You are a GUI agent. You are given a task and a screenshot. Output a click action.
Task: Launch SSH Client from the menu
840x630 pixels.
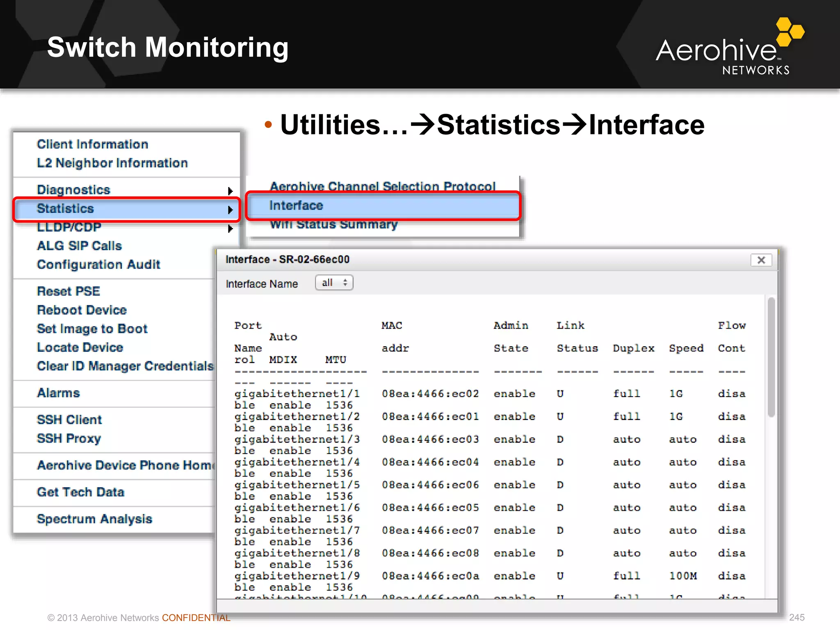[69, 420]
